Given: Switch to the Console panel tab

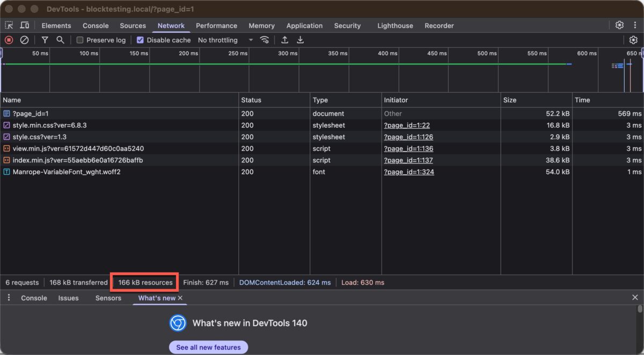Looking at the screenshot, I should [x=34, y=298].
